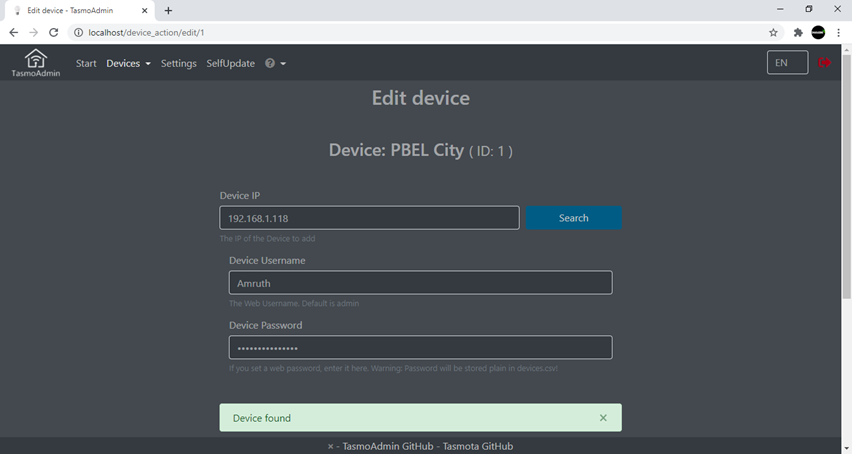Click the Device found message text
This screenshot has height=454, width=852.
[262, 418]
